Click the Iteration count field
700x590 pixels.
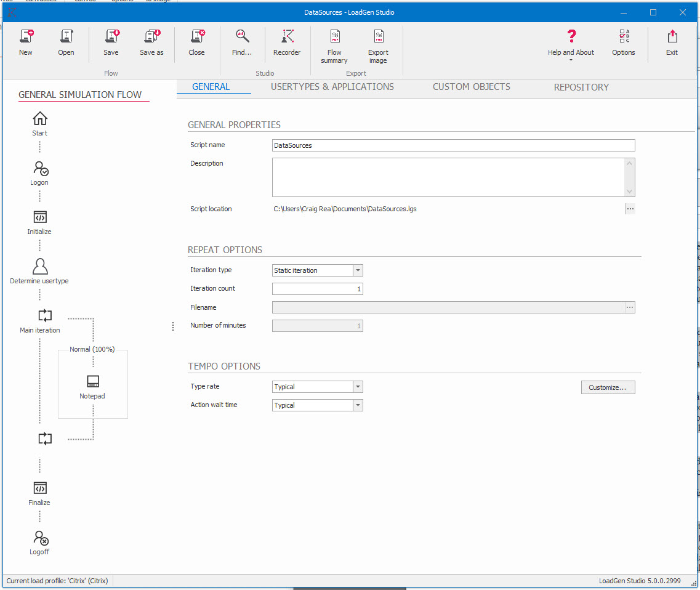point(318,289)
